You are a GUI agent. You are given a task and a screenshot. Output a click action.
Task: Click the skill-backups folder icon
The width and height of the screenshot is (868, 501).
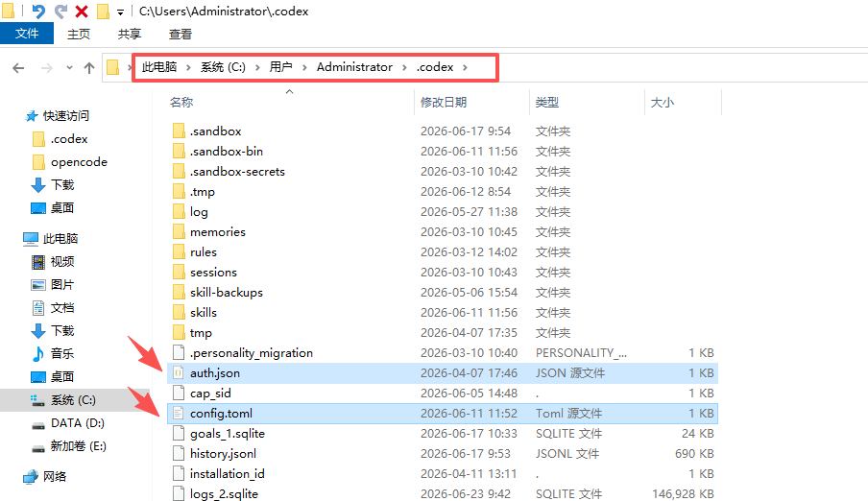pos(179,293)
